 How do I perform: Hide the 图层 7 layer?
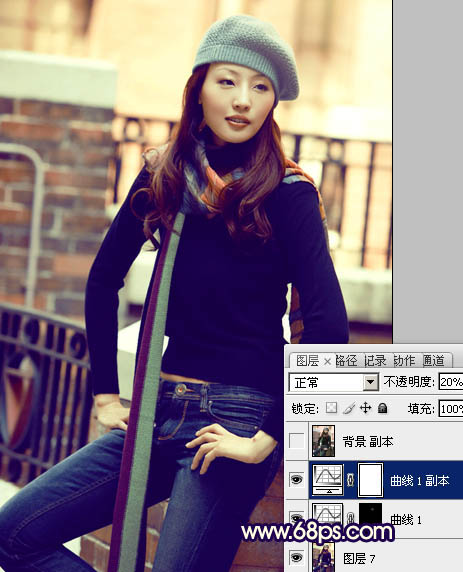click(x=296, y=557)
